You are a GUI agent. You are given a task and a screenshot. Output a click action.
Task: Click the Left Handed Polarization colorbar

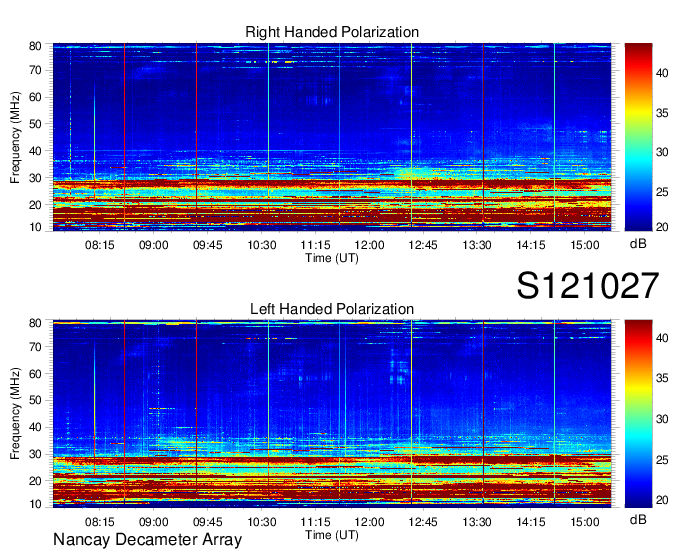coord(638,414)
